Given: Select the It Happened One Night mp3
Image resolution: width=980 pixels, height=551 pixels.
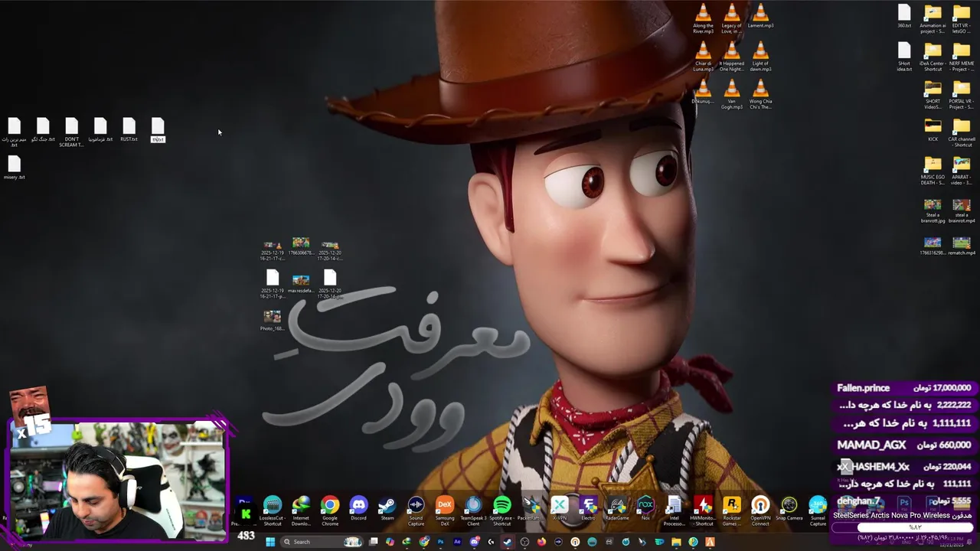Looking at the screenshot, I should pos(732,57).
